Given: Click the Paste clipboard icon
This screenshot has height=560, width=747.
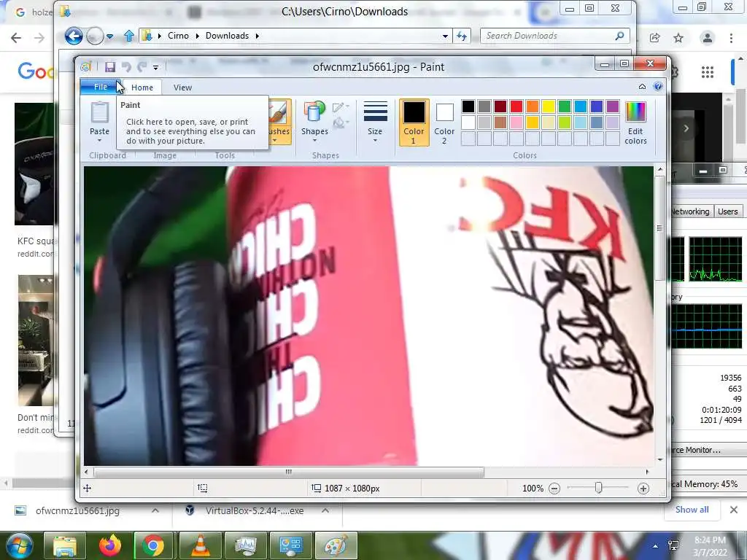Looking at the screenshot, I should pyautogui.click(x=99, y=113).
